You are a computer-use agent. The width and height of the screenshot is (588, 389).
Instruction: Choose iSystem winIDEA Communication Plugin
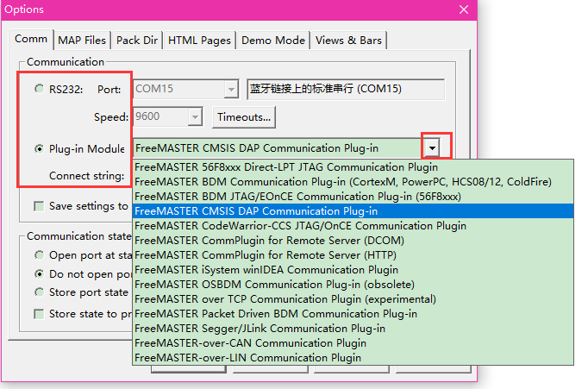coord(353,269)
